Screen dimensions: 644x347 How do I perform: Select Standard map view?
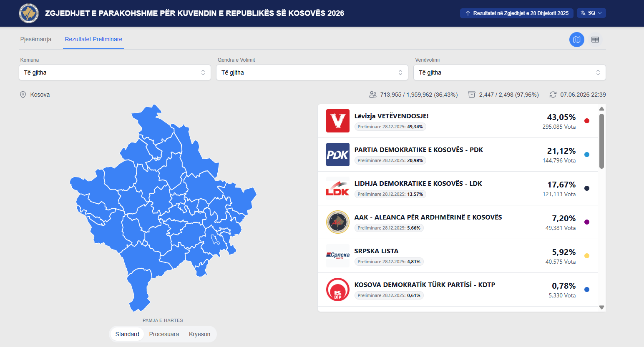127,334
